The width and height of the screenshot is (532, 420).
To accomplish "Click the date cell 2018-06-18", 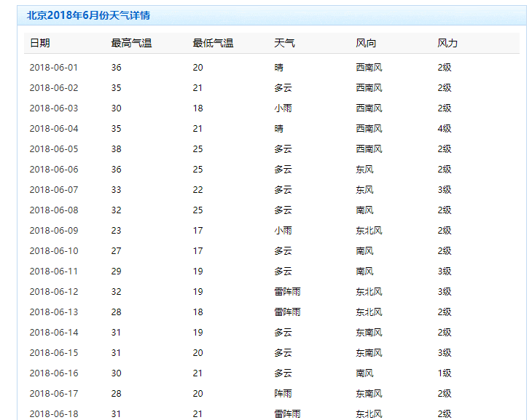I will tap(53, 413).
